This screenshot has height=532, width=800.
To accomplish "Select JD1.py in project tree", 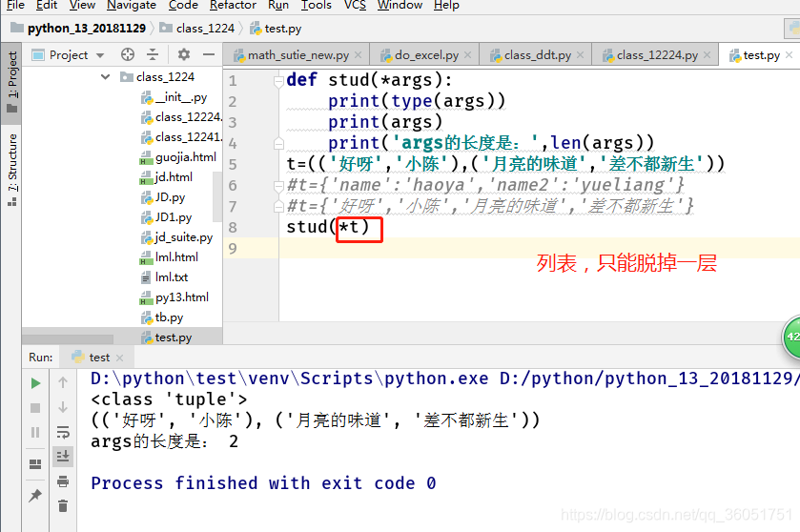I will [x=166, y=216].
